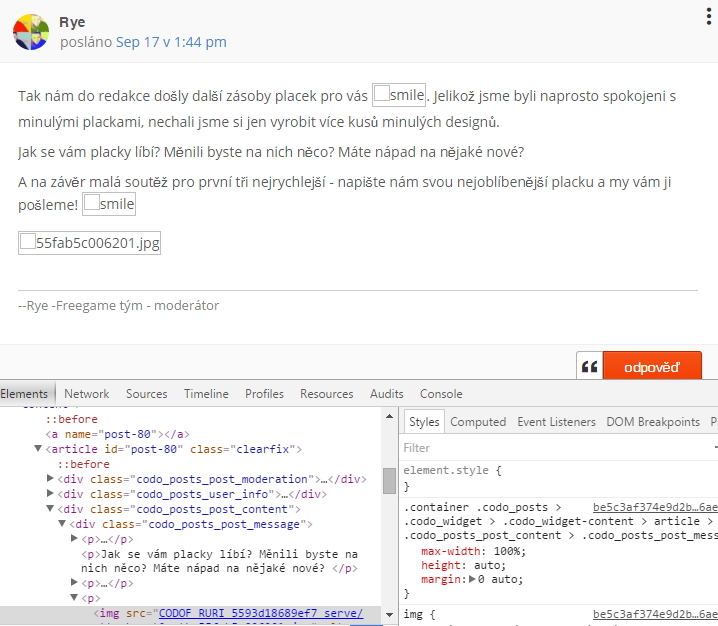Viewport: 718px width, 626px height.
Task: Select the ::before row under article
Action: tap(83, 464)
